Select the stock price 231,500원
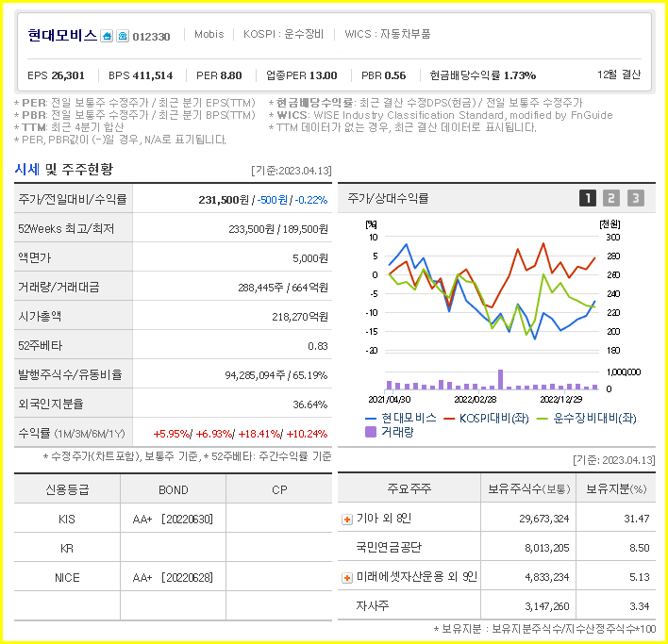Screen dimensions: 668x644 pos(224,200)
